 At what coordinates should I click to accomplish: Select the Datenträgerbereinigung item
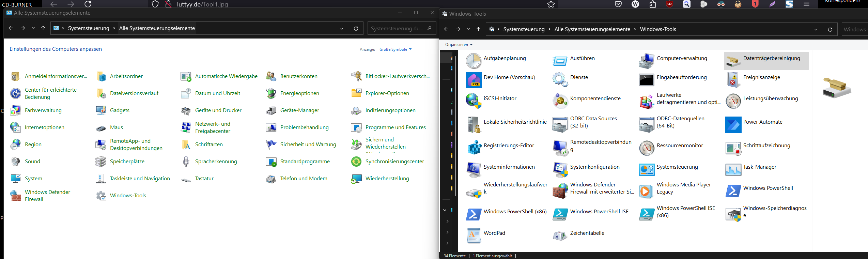[766, 61]
